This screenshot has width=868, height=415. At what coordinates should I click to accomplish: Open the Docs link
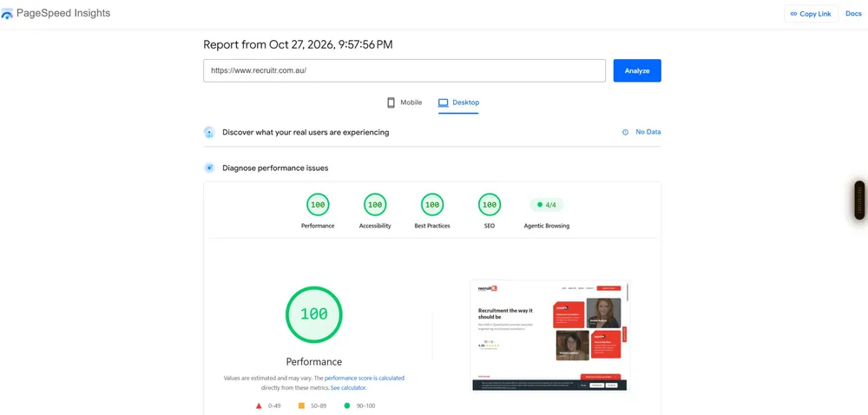853,14
